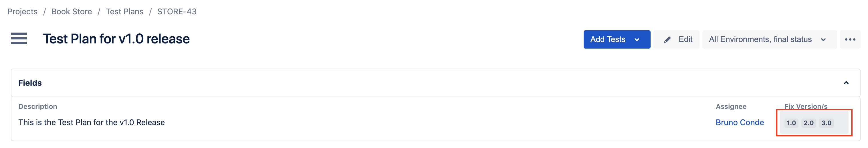Click the Fix Version/s field label

click(x=806, y=106)
